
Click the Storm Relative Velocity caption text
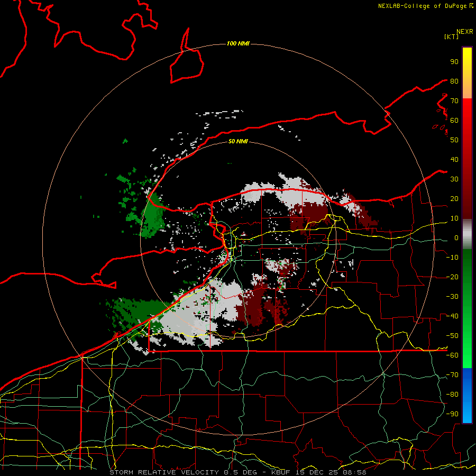point(237,472)
